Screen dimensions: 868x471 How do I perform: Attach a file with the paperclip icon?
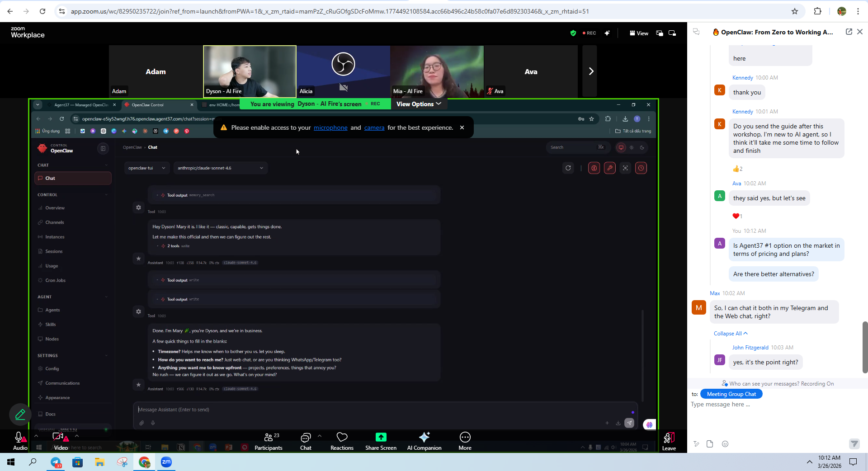[142, 423]
